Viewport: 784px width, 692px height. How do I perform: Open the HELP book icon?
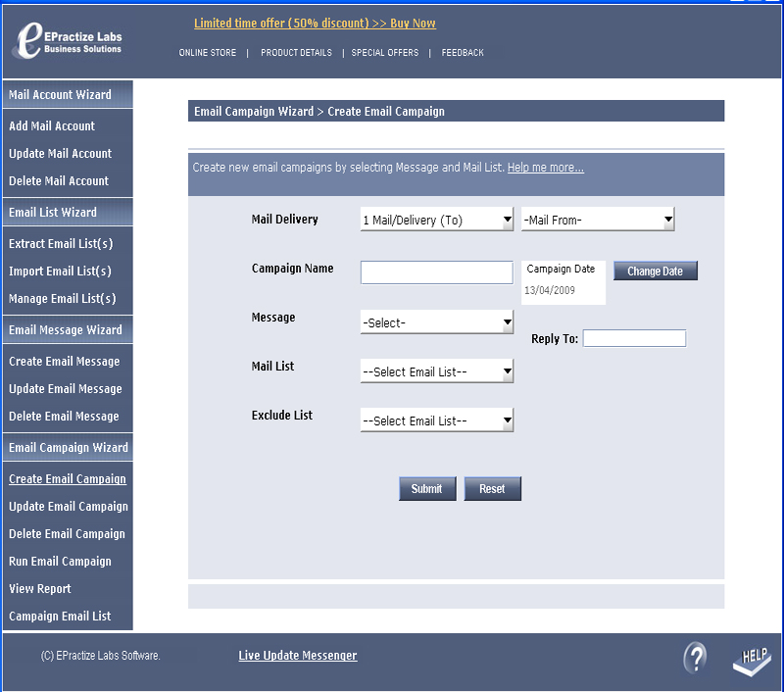click(752, 661)
